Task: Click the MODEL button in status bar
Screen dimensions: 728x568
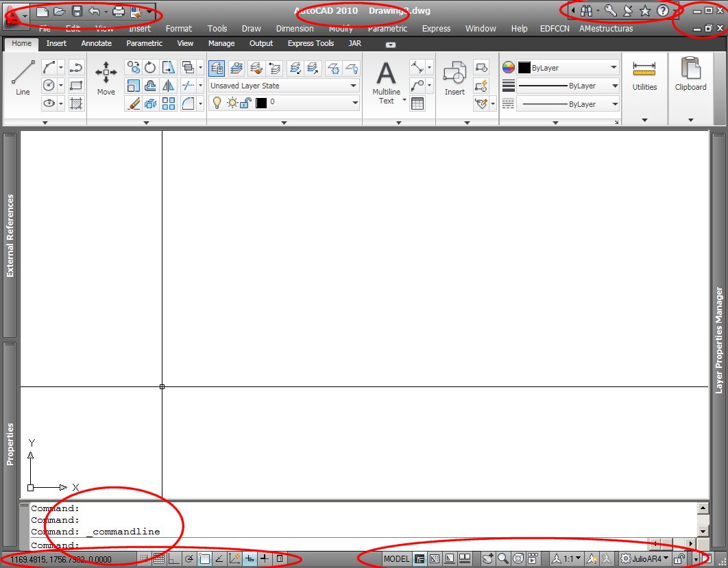Action: [x=396, y=558]
